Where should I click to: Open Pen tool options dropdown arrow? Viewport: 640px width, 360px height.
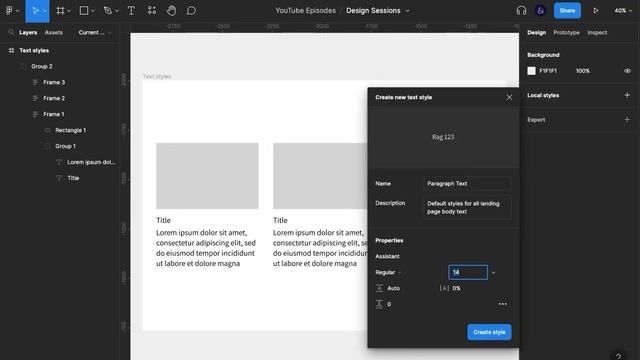[x=116, y=11]
